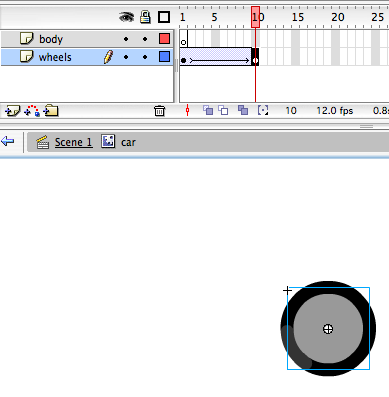Click the Insert Layer icon
This screenshot has width=389, height=397.
click(x=13, y=110)
